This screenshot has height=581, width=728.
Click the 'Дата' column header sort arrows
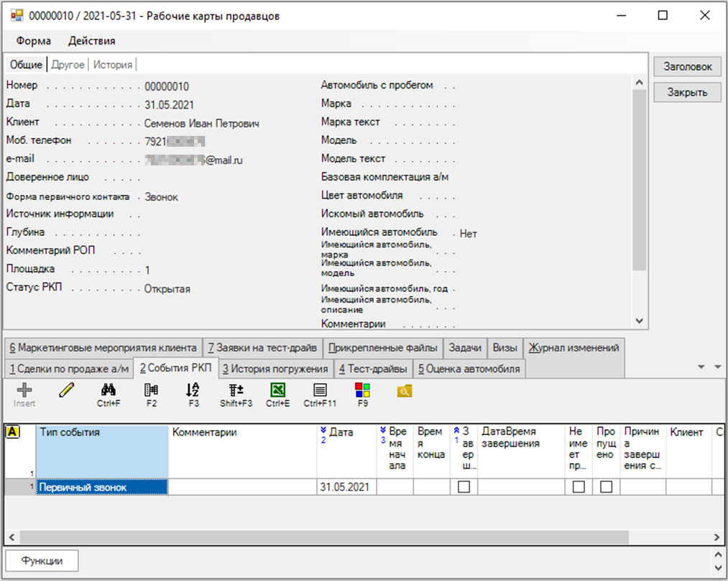[x=323, y=431]
